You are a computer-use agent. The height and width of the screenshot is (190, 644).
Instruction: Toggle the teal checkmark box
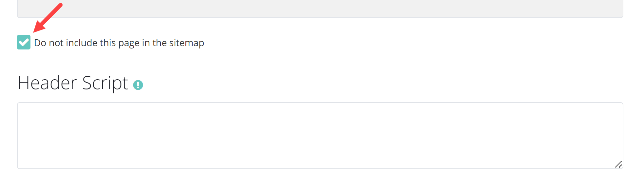24,42
